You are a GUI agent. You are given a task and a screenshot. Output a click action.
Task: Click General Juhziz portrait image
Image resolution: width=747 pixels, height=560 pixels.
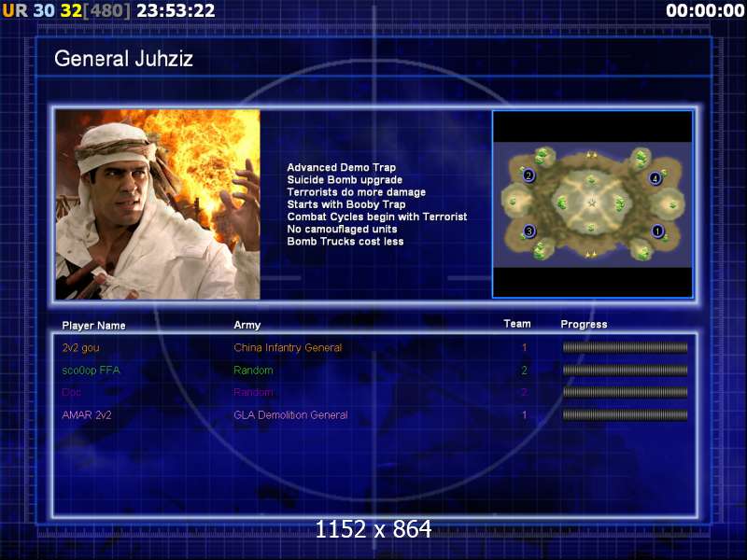[x=158, y=204]
